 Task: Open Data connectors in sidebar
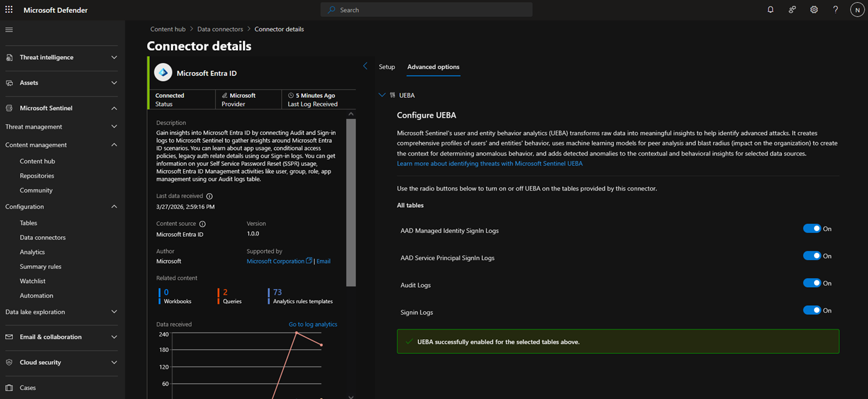[x=42, y=237]
